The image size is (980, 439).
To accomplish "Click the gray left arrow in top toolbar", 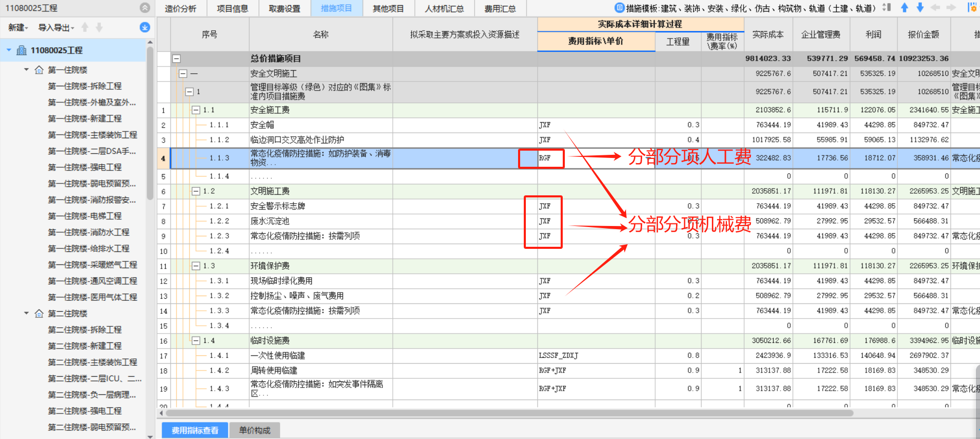I will coord(936,8).
